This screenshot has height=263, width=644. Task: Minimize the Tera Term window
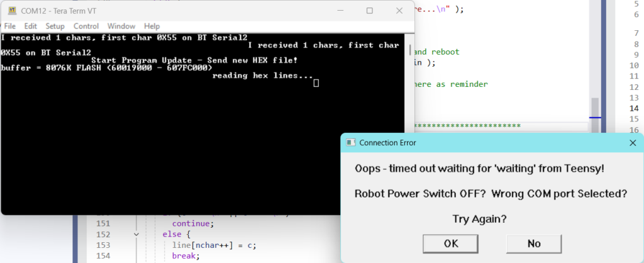[x=340, y=11]
